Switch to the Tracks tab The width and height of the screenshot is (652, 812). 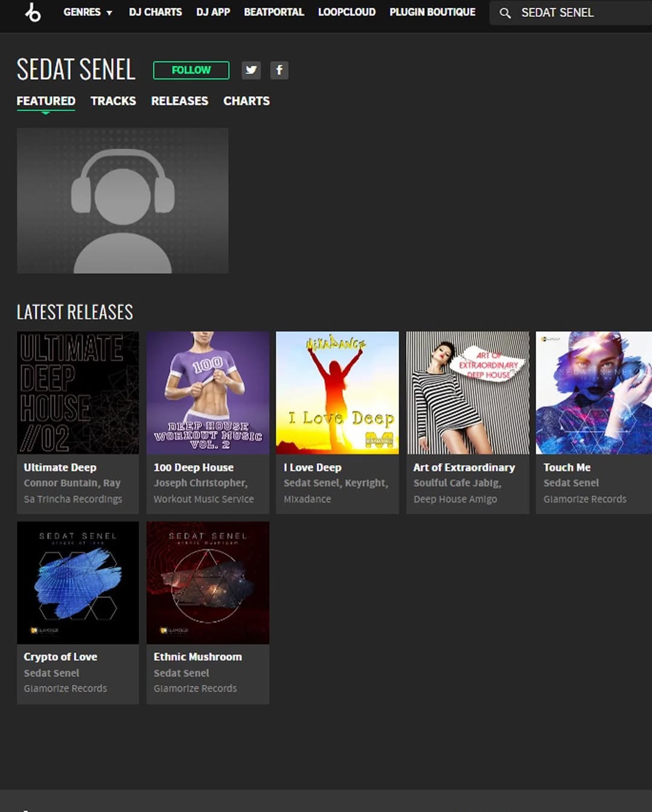[113, 101]
